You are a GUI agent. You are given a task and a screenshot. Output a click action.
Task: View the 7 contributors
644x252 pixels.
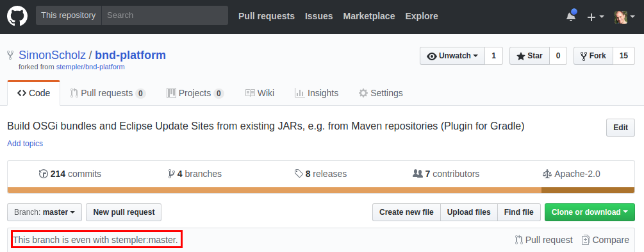pyautogui.click(x=445, y=174)
